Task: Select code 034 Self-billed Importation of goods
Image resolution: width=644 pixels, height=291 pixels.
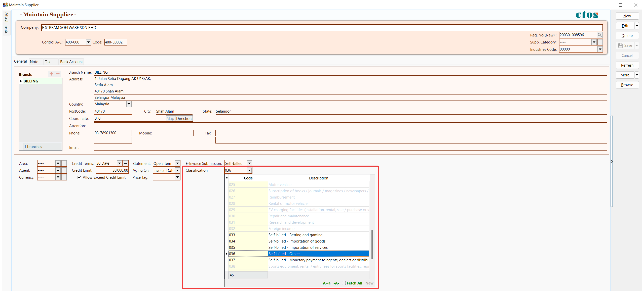Action: click(x=297, y=241)
